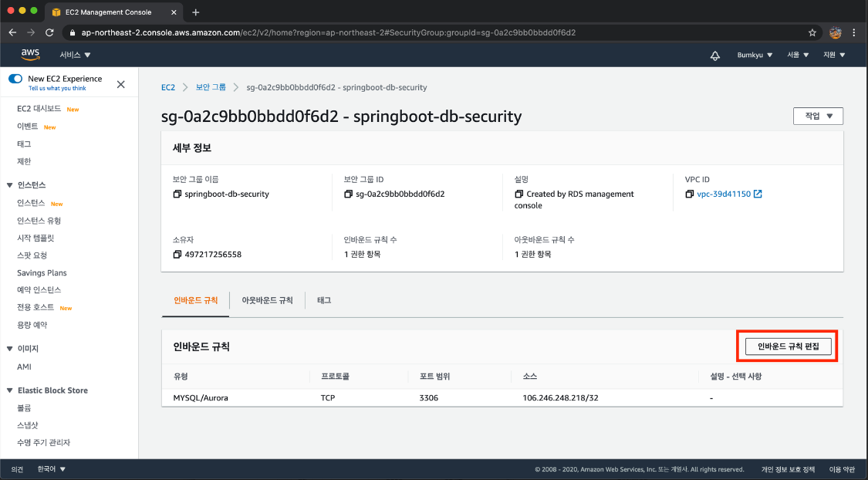Open the Bumkyu account dropdown
Viewport: 868px width, 480px height.
(755, 55)
